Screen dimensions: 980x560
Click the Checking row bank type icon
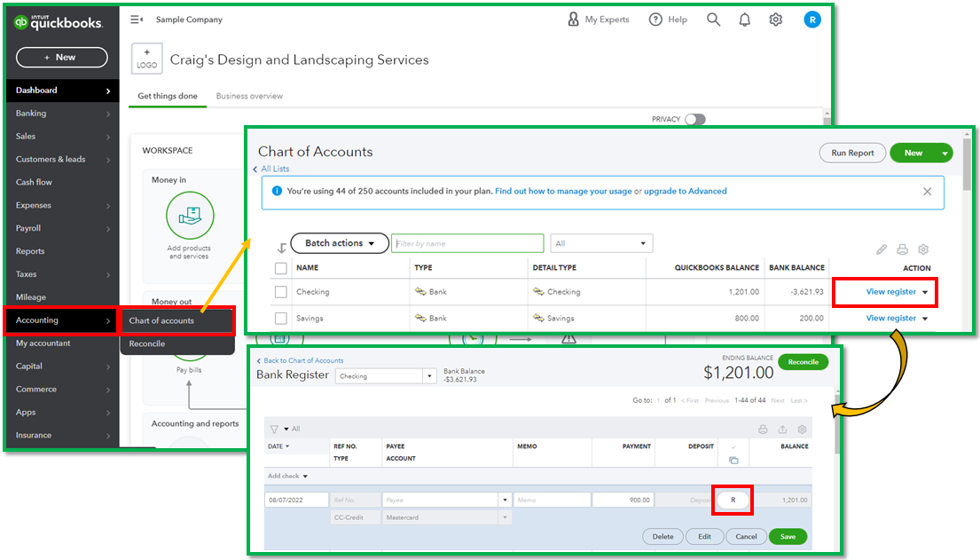[x=420, y=292]
